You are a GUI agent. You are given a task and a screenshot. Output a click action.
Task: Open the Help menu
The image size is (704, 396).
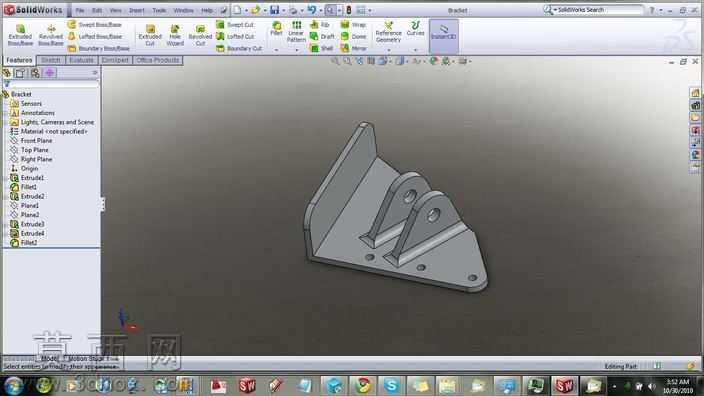tap(207, 10)
